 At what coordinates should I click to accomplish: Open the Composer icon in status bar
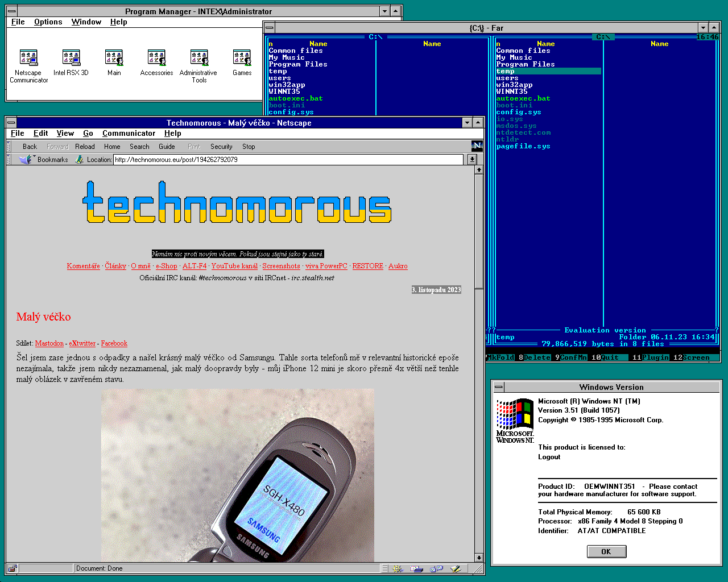coord(456,568)
